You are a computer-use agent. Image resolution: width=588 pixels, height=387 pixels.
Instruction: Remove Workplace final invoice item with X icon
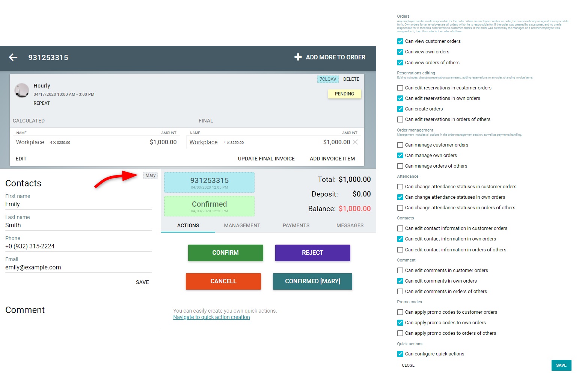tap(355, 142)
